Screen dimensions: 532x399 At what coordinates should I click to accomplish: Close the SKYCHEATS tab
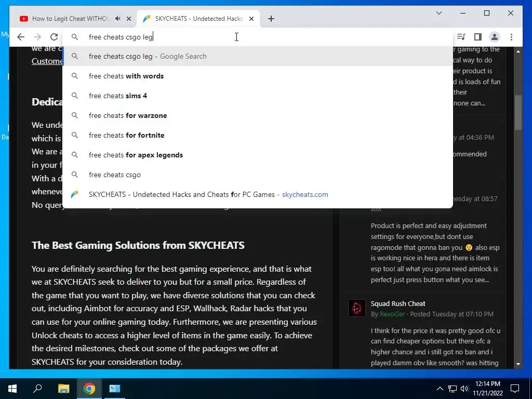point(251,19)
